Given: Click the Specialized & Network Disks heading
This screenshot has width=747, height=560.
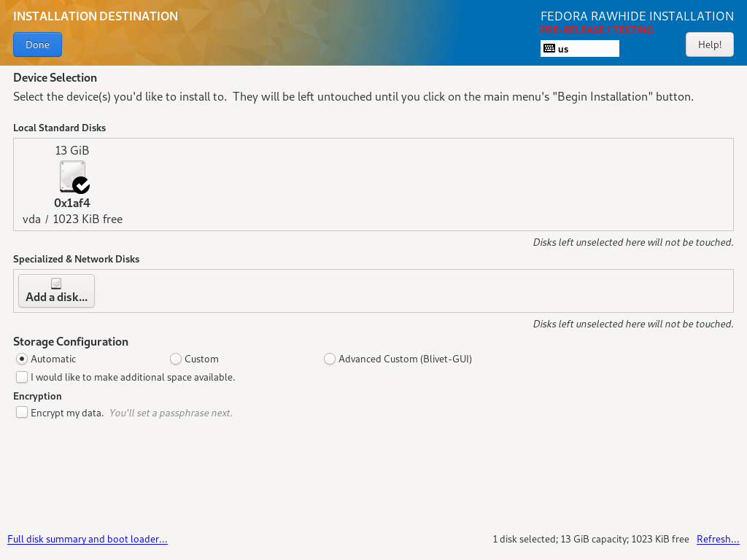Looking at the screenshot, I should tap(76, 259).
